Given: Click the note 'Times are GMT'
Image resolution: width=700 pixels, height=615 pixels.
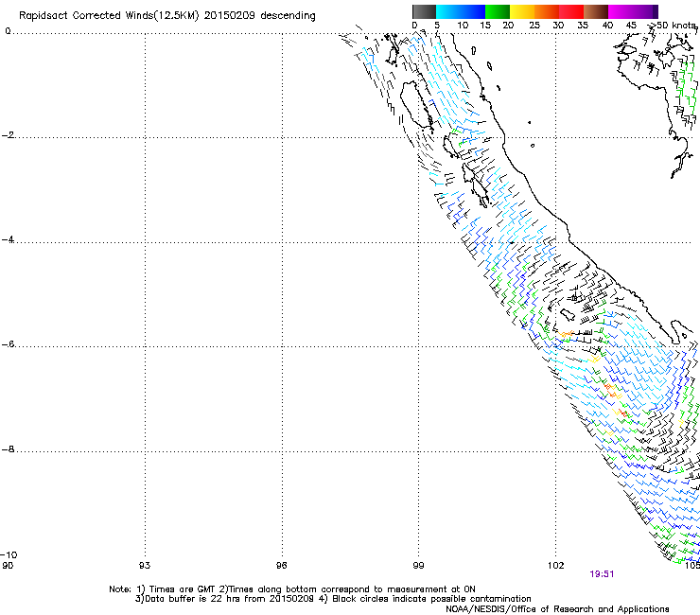Looking at the screenshot, I should [183, 589].
